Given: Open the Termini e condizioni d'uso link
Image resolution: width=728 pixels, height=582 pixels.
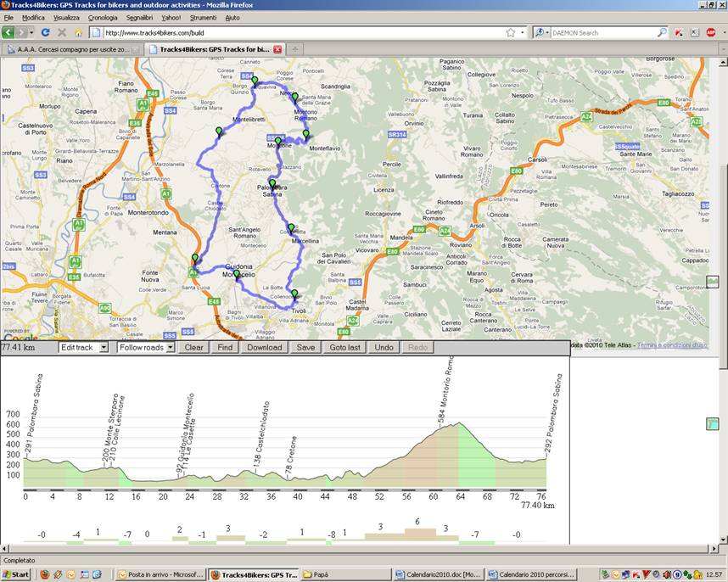Looking at the screenshot, I should 672,344.
